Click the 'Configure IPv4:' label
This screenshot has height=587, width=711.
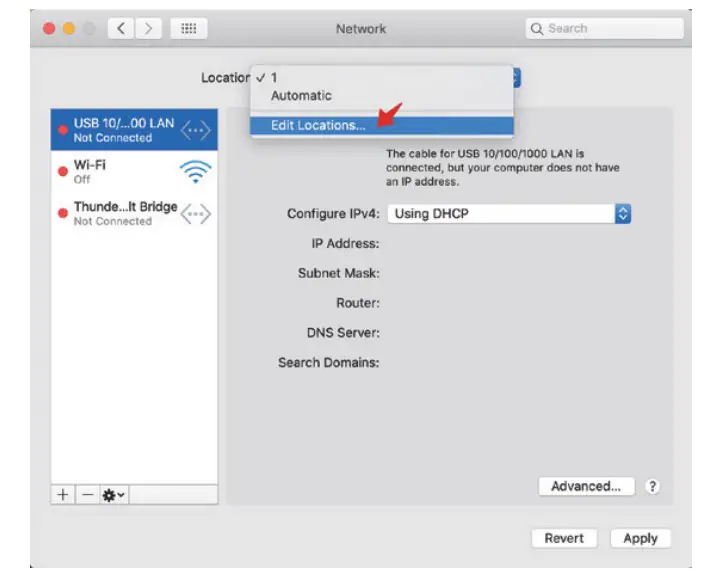point(333,213)
